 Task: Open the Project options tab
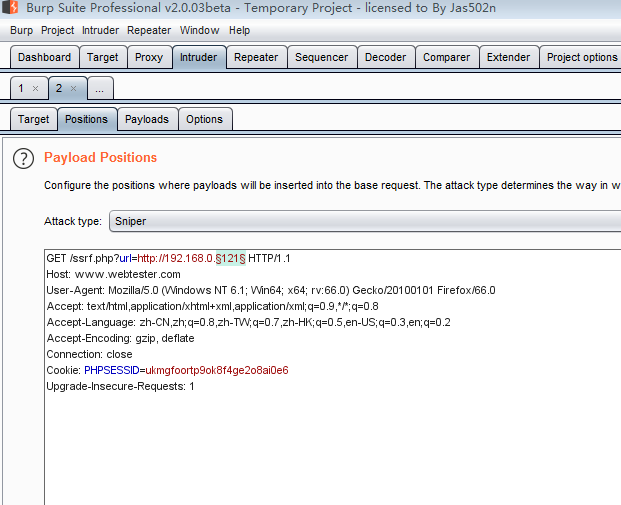click(581, 57)
